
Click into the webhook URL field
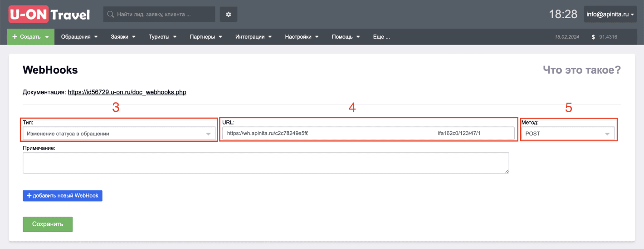[x=368, y=134]
